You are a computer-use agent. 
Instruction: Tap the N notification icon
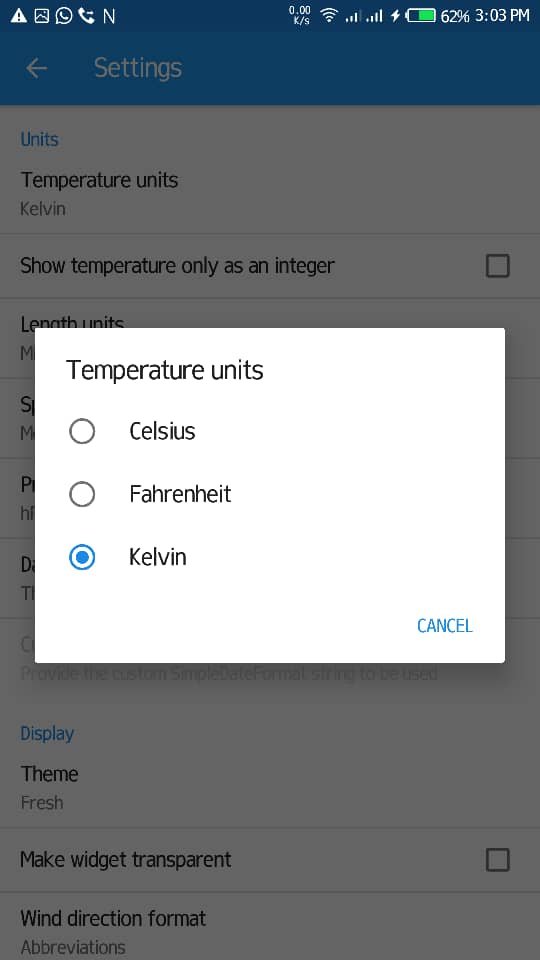109,17
